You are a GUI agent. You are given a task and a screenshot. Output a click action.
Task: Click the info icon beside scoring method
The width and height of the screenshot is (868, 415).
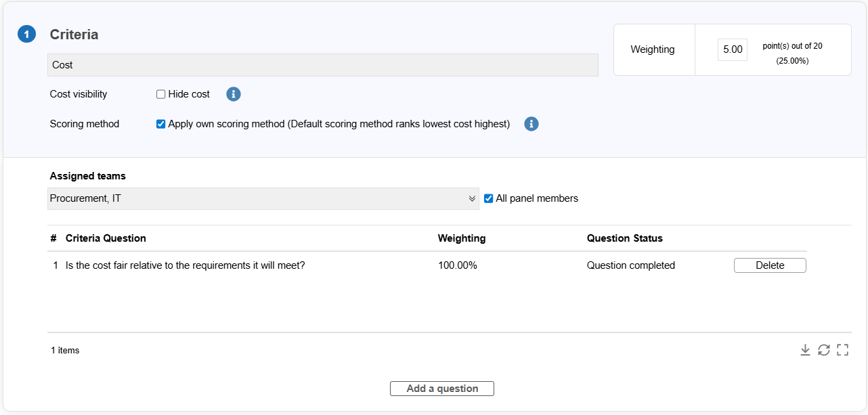531,124
